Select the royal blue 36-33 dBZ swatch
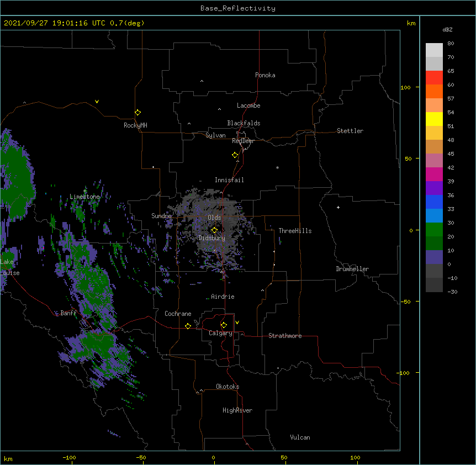The width and height of the screenshot is (476, 465). [x=434, y=202]
